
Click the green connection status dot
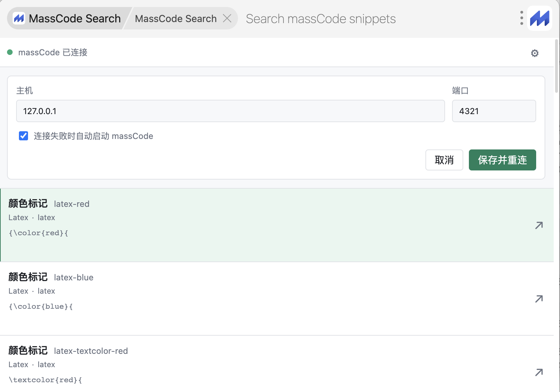point(10,52)
